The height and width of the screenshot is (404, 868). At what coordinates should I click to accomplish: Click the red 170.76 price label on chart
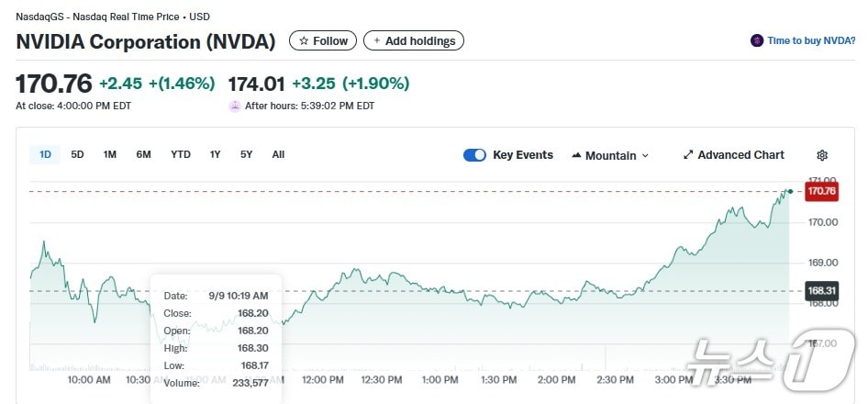[820, 191]
